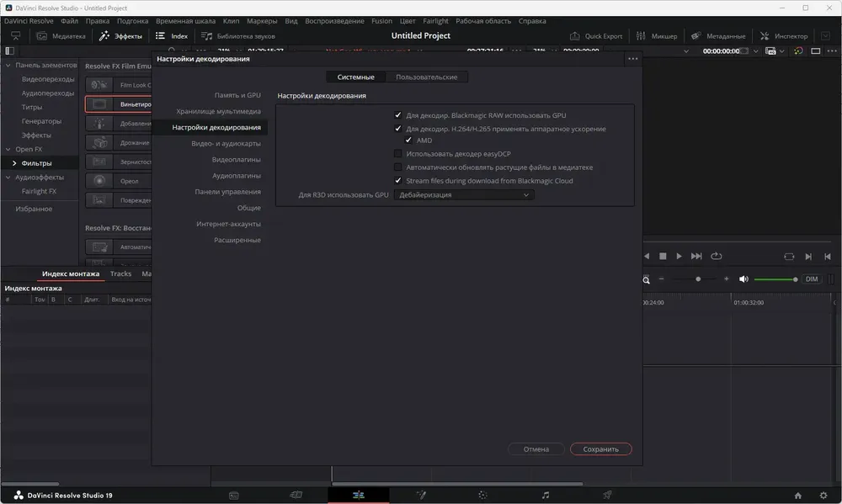Open the Fusion page icon
This screenshot has width=842, height=504.
pos(421,495)
